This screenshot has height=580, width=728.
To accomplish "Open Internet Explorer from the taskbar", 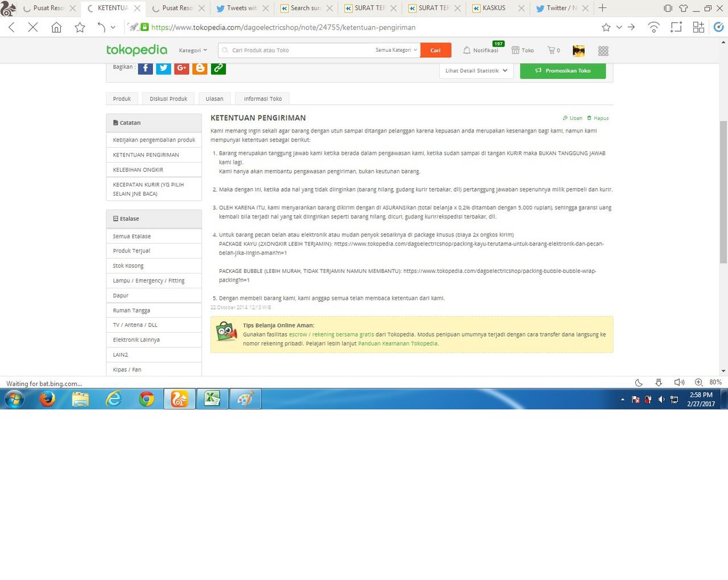I will [x=114, y=399].
